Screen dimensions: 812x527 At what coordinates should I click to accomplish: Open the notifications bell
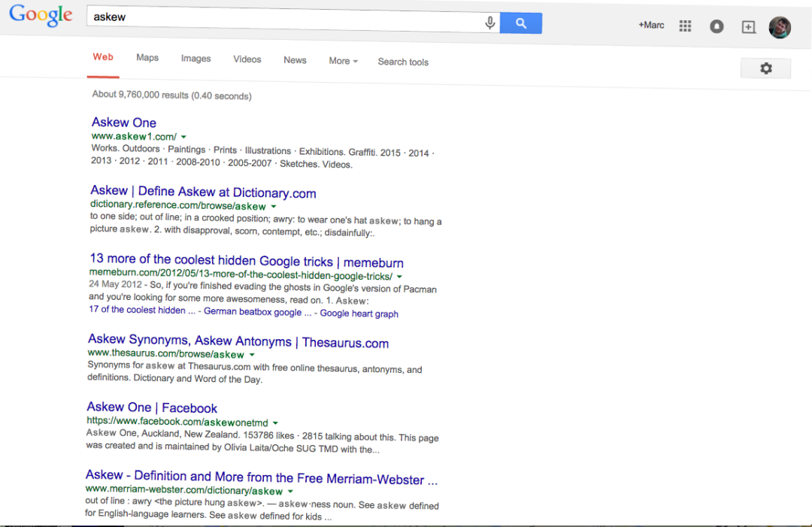717,26
